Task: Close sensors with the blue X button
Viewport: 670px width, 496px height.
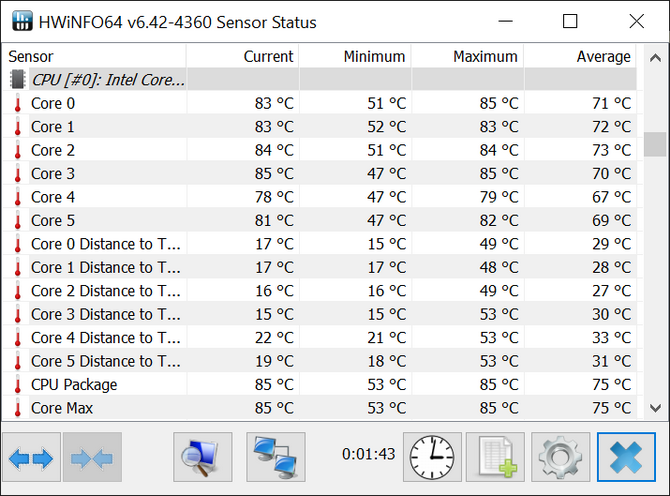Action: pos(626,457)
